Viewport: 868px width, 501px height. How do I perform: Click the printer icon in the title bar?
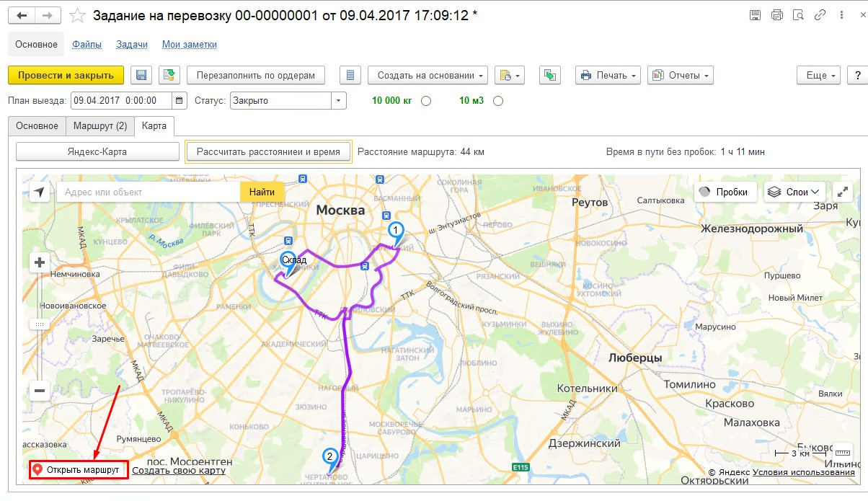pos(776,15)
